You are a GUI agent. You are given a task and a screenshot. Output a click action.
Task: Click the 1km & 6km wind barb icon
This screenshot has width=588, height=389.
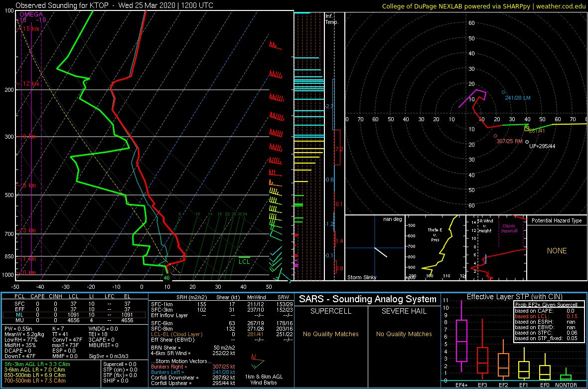(x=258, y=361)
